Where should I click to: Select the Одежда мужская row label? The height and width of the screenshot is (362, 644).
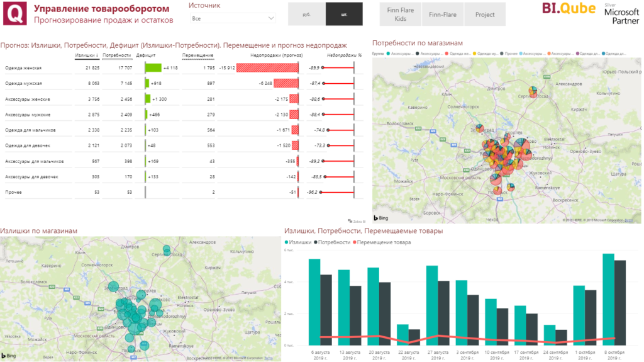[23, 84]
